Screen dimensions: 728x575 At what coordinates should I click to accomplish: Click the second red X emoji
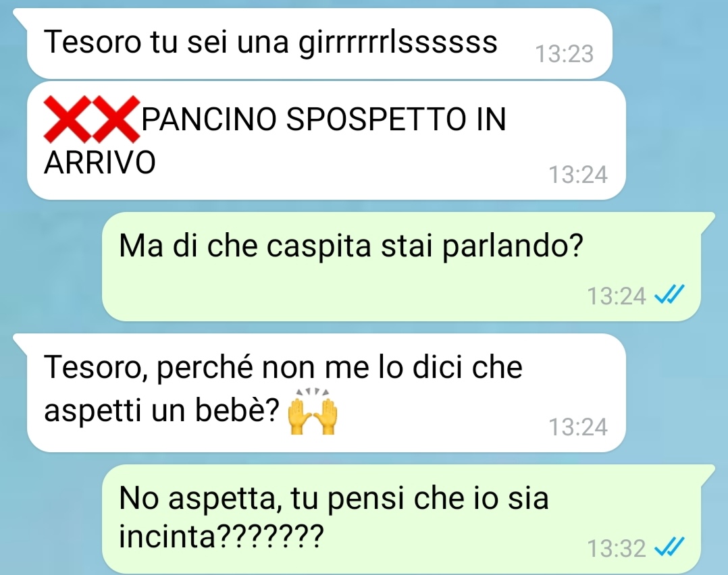116,119
